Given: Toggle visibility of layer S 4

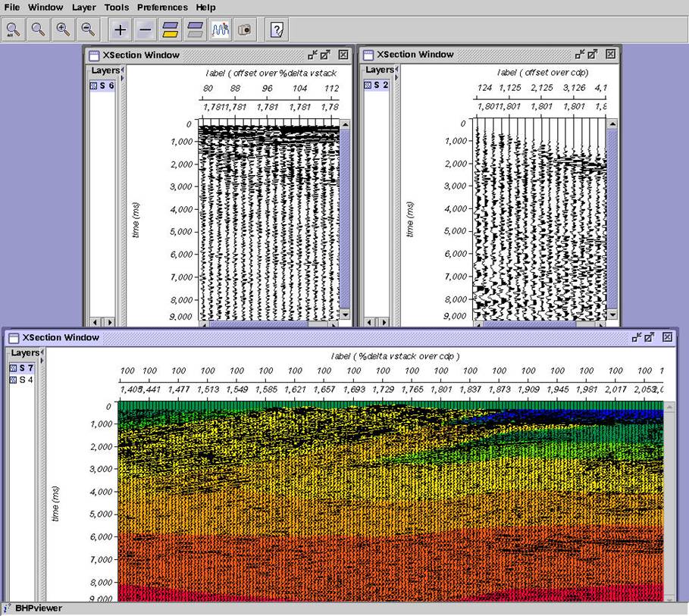Looking at the screenshot, I should (13, 380).
